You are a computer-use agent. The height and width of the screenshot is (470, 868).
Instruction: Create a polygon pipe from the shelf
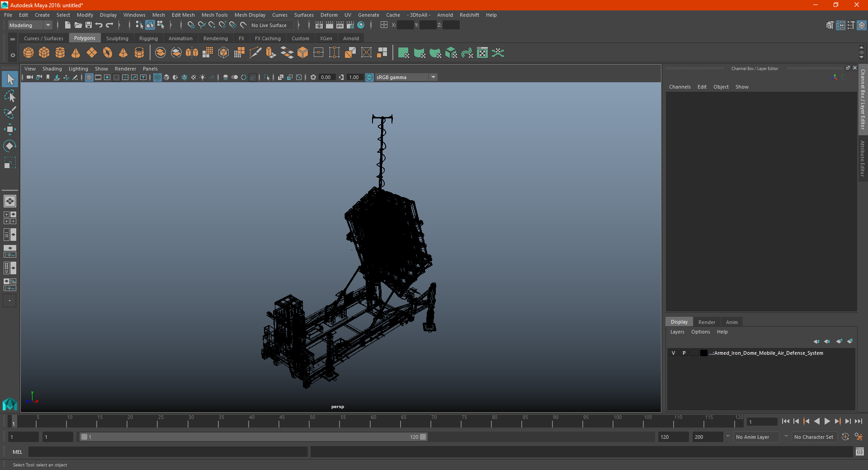pos(139,53)
